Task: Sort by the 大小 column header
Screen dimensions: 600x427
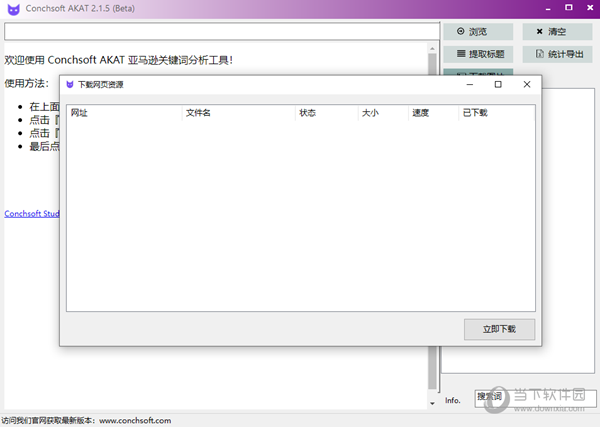Action: click(x=383, y=113)
